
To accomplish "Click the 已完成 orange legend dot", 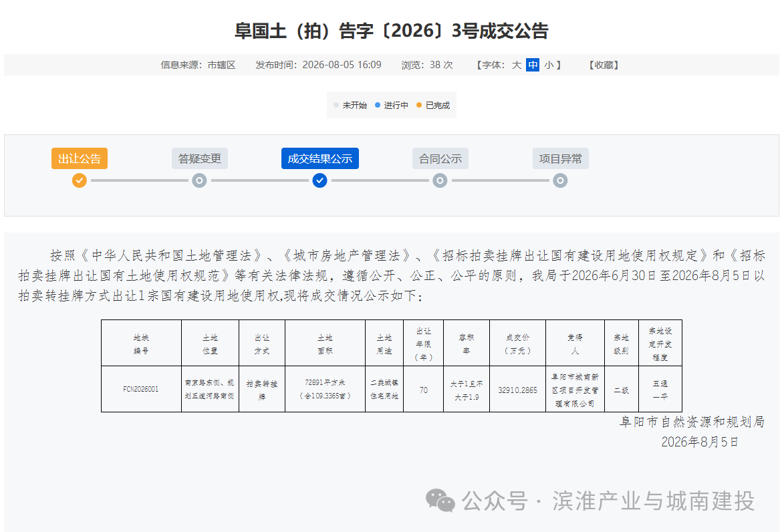I will [419, 105].
